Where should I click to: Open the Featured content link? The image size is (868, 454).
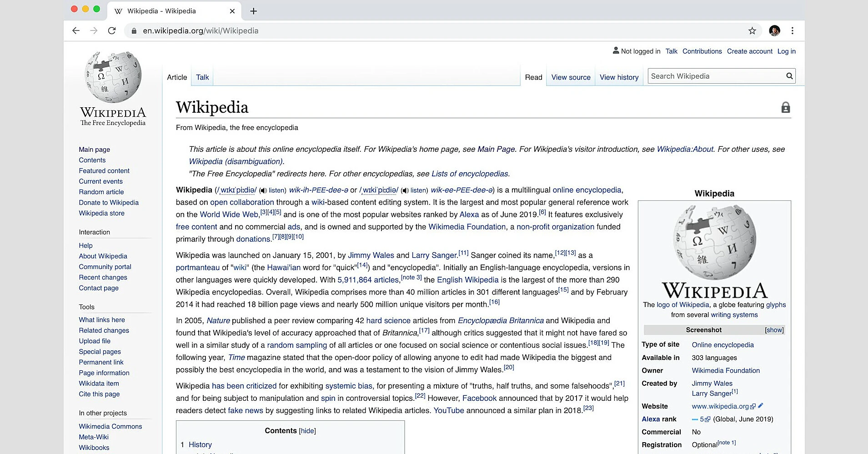pos(104,171)
